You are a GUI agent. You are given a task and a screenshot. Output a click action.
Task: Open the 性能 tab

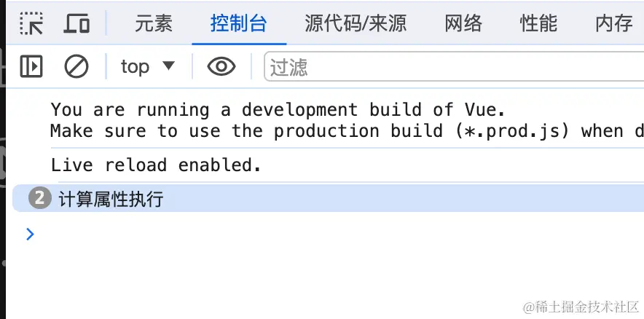[x=538, y=24]
